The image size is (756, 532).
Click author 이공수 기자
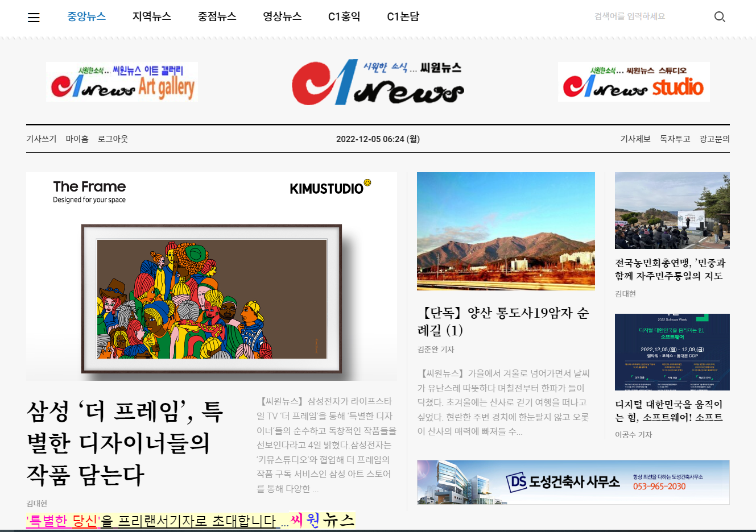(633, 435)
